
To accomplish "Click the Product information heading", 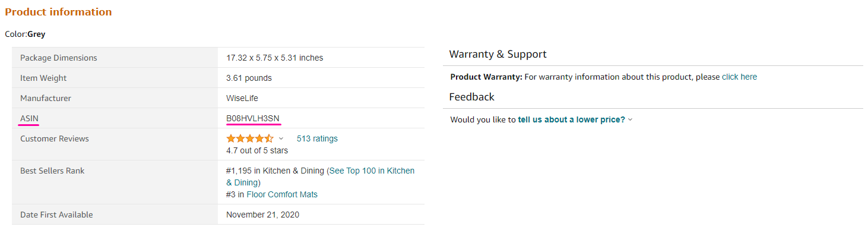I will (x=58, y=12).
